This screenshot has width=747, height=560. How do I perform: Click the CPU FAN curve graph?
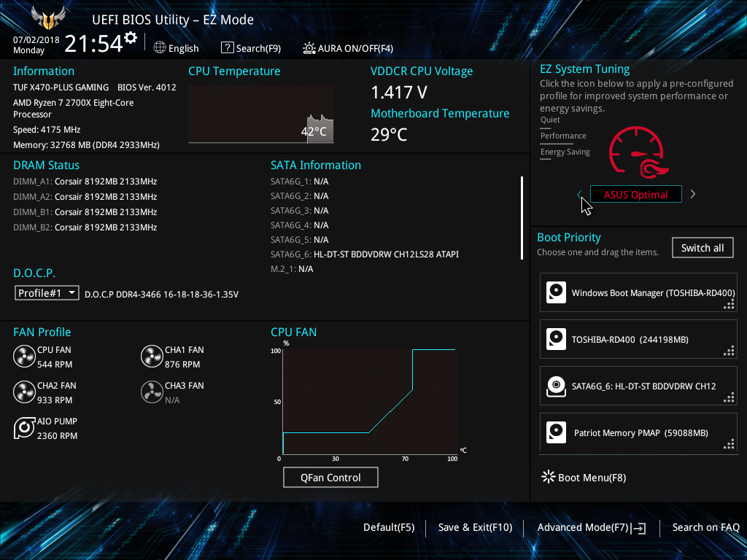(370, 402)
